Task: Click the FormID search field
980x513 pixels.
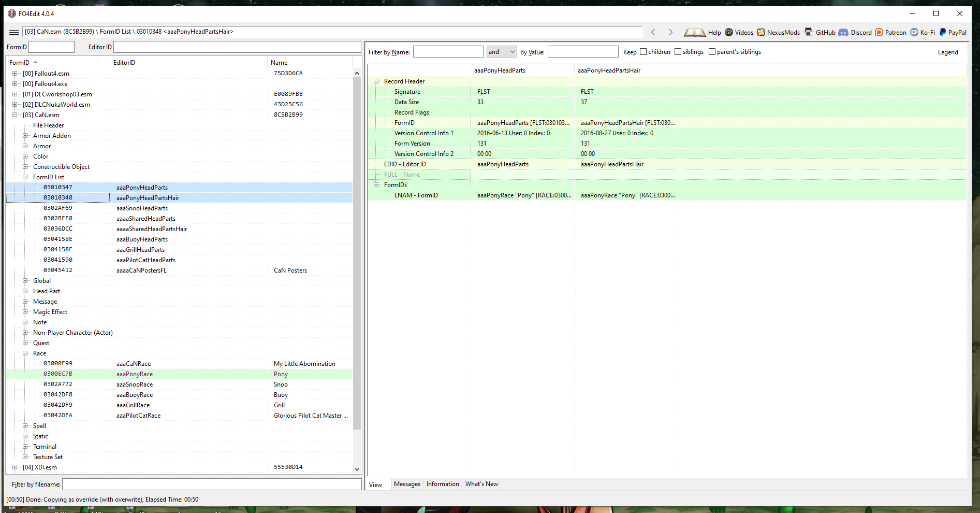Action: point(51,47)
